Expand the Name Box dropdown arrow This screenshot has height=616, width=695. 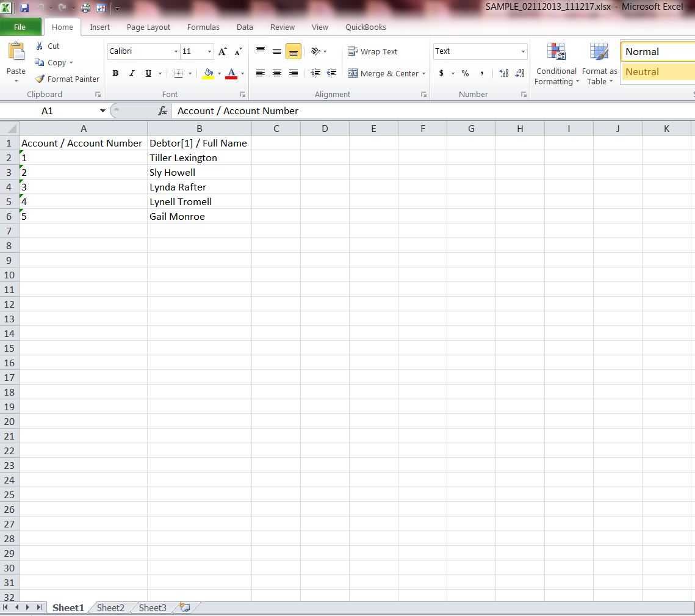pos(103,111)
